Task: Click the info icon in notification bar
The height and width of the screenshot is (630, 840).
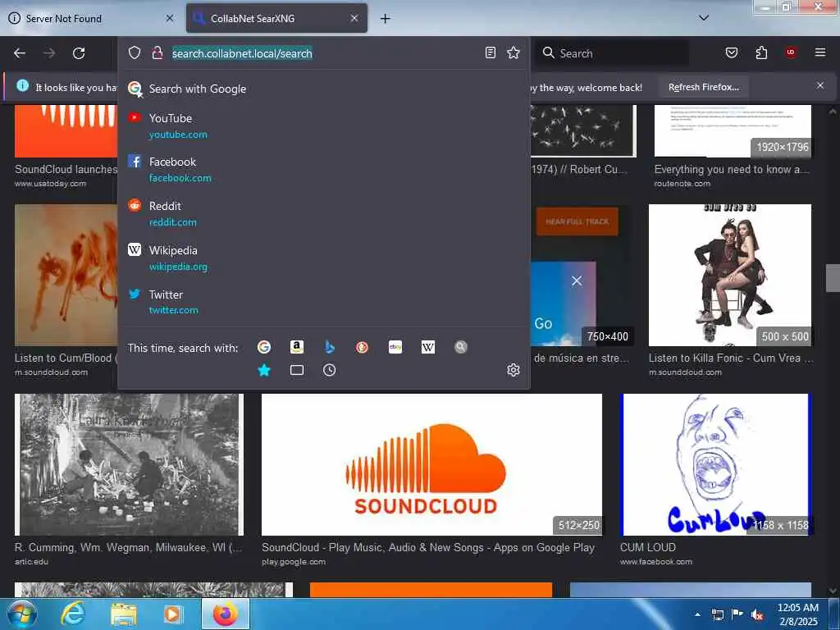Action: click(22, 85)
